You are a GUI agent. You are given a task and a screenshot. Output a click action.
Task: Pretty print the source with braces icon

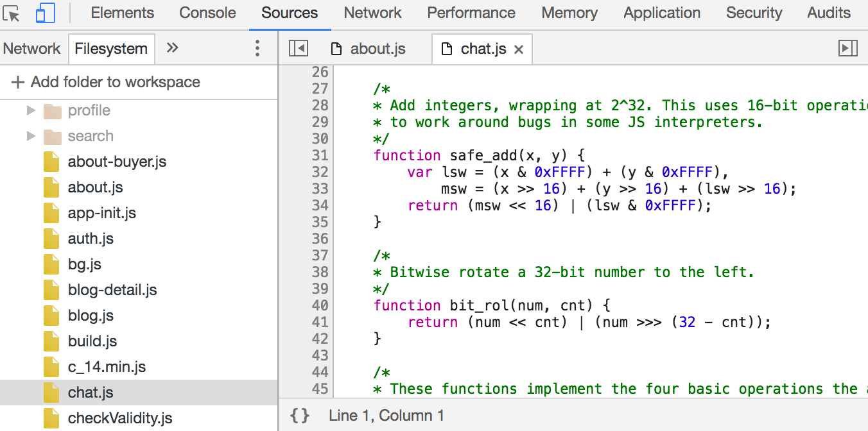coord(299,416)
